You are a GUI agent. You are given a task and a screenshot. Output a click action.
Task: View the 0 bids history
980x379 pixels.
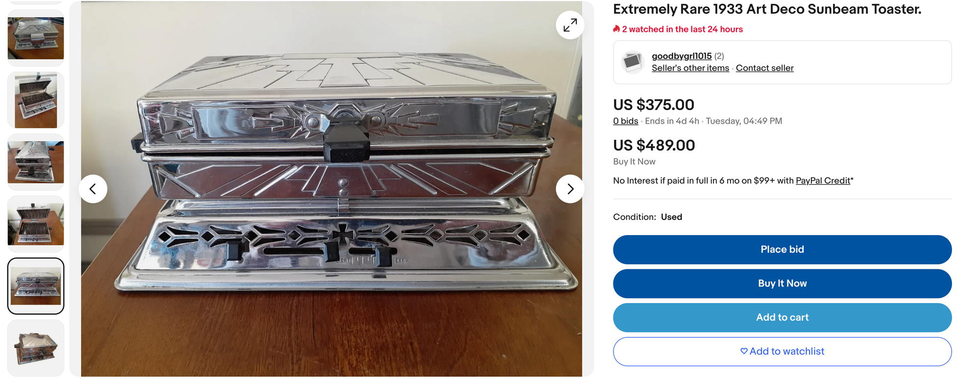tap(625, 121)
